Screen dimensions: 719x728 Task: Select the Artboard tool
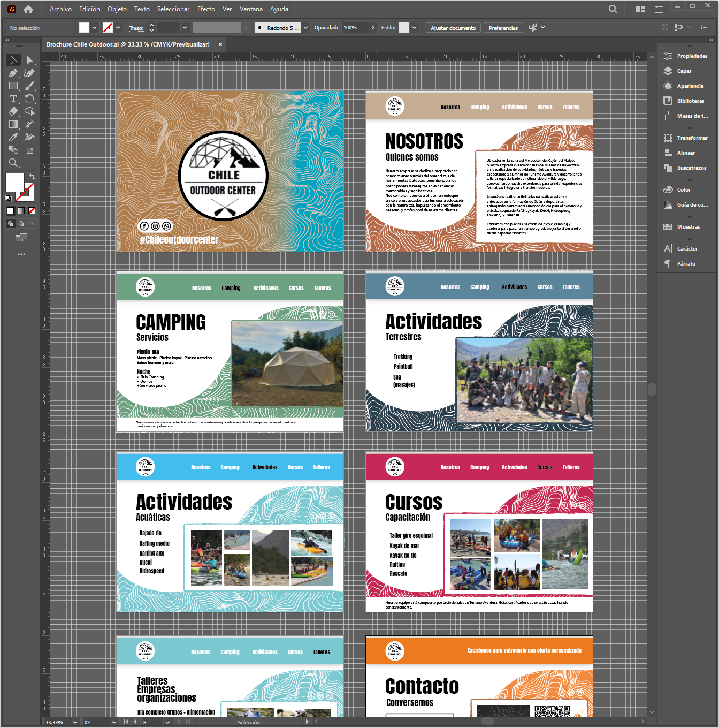point(29,150)
